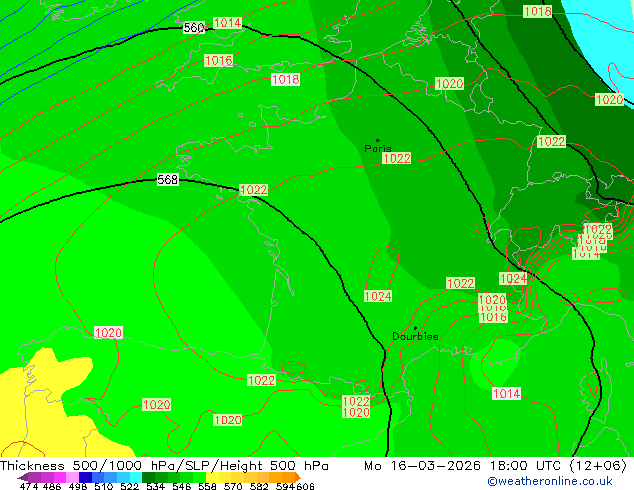Click the Paris city label

coord(378,148)
